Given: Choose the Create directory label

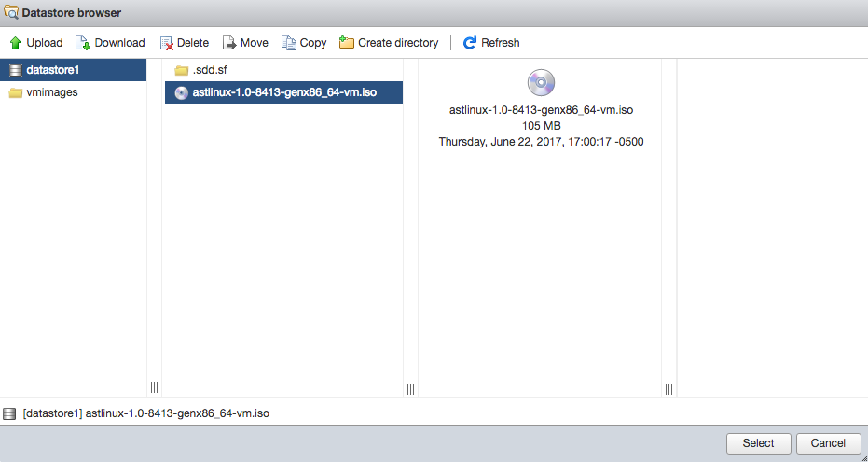Looking at the screenshot, I should pyautogui.click(x=398, y=43).
